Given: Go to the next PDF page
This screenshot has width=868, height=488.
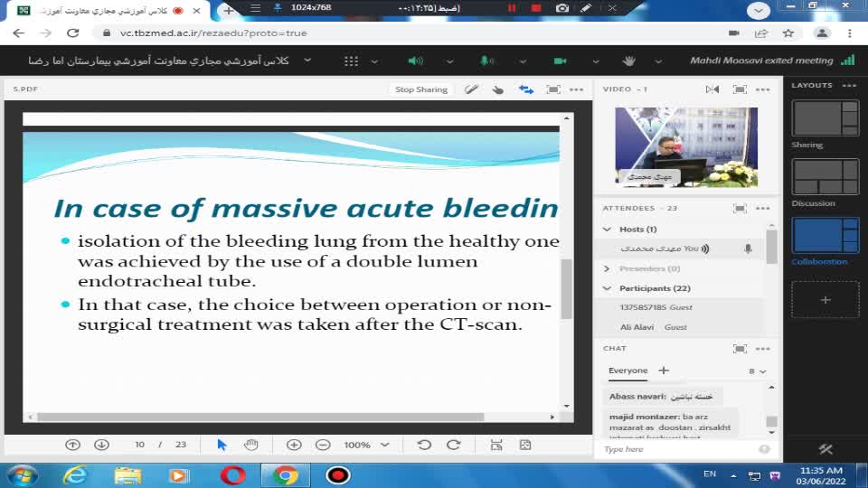Looking at the screenshot, I should coord(101,445).
